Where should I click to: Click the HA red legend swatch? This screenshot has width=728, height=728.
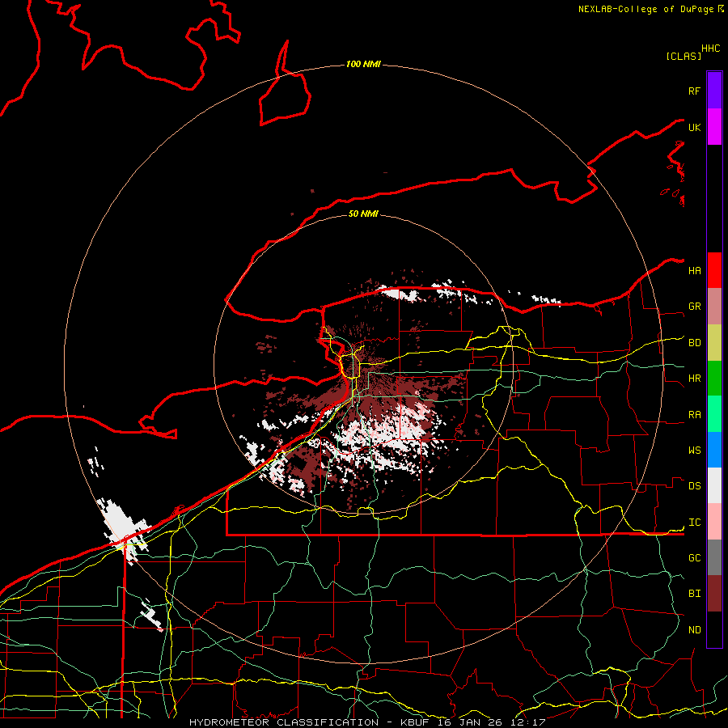coord(714,270)
